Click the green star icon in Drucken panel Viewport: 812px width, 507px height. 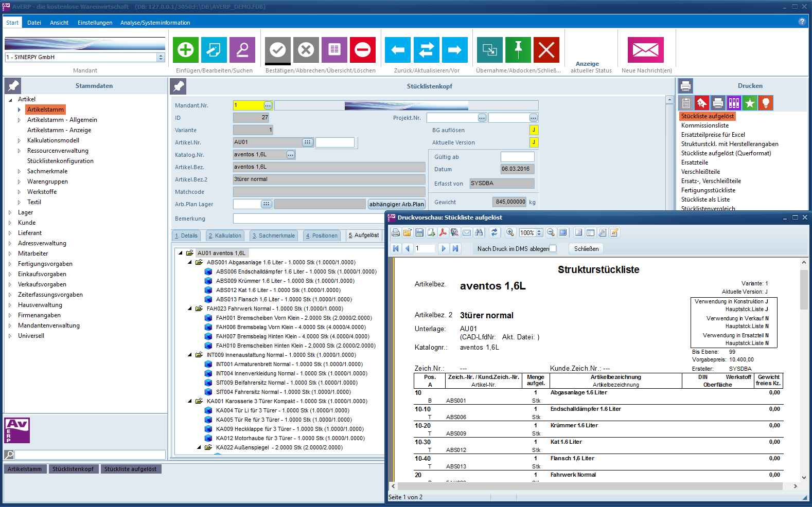pos(750,103)
